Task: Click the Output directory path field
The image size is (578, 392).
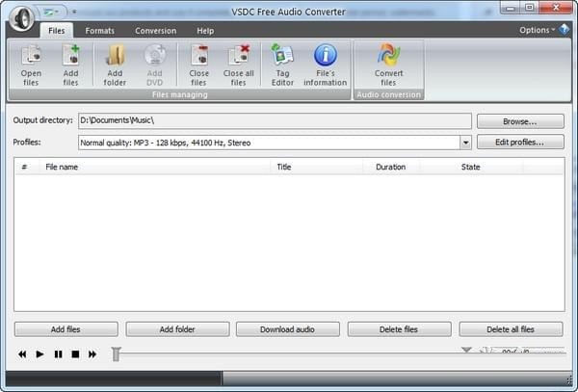Action: [x=275, y=120]
